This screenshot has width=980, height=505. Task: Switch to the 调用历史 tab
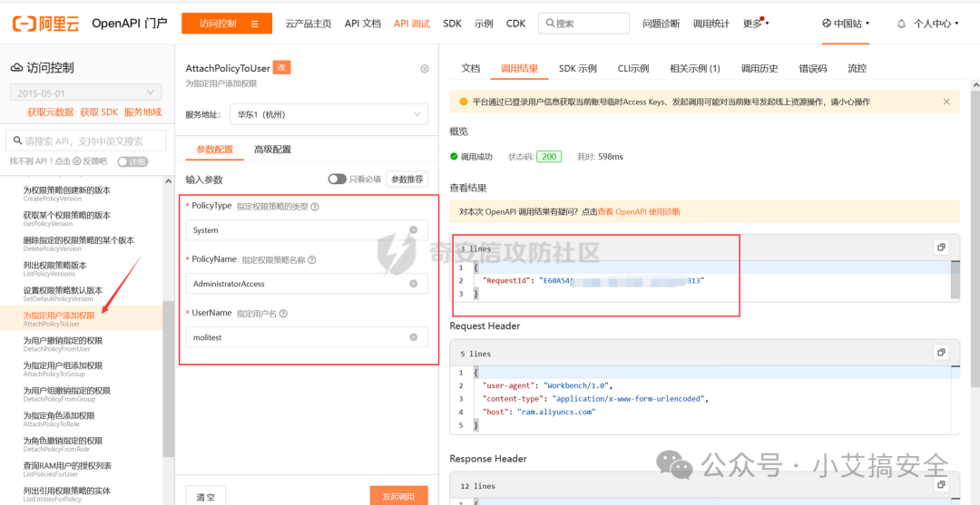click(x=759, y=69)
